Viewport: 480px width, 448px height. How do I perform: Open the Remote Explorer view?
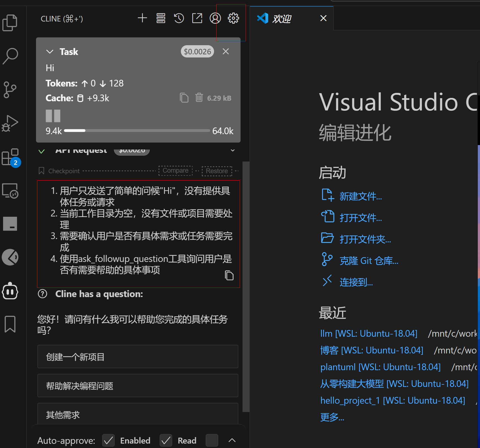(10, 191)
